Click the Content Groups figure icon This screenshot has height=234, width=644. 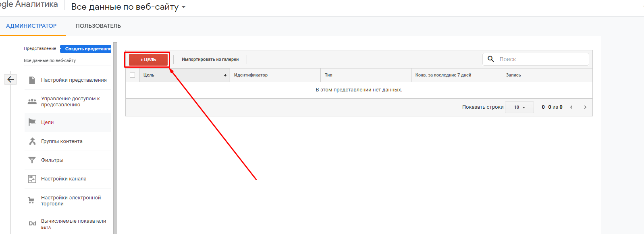[32, 141]
